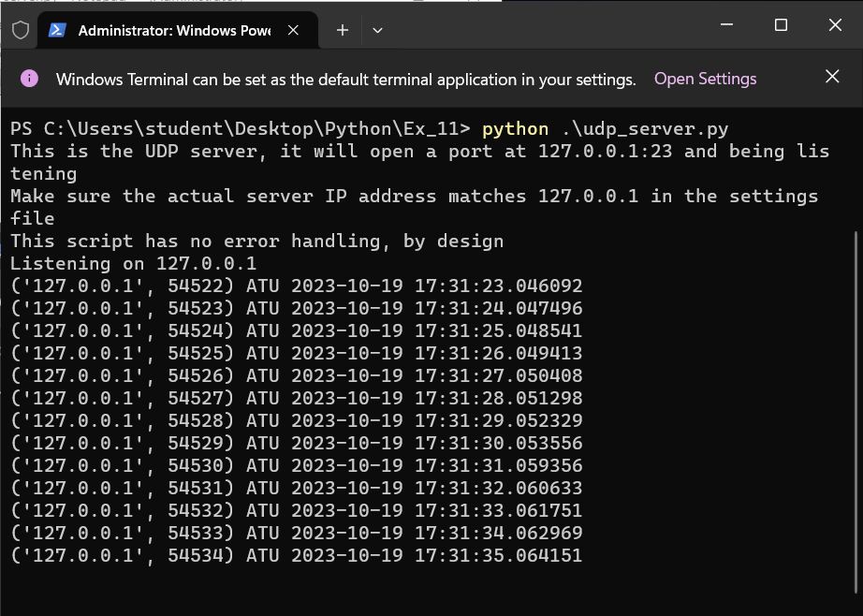Screen dimensions: 863x616
Task: Open a new tab with the plus button
Action: 343,30
